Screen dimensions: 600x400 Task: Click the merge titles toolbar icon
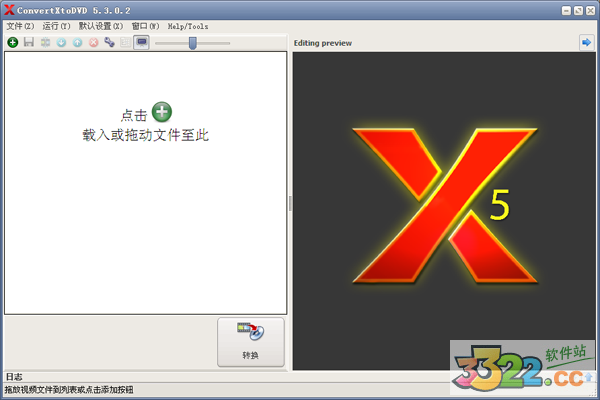coord(45,42)
